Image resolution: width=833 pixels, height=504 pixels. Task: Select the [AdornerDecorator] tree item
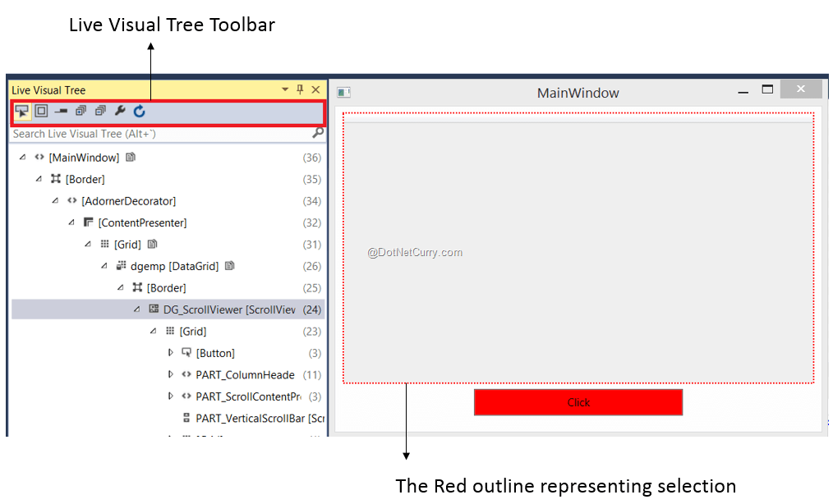click(128, 201)
